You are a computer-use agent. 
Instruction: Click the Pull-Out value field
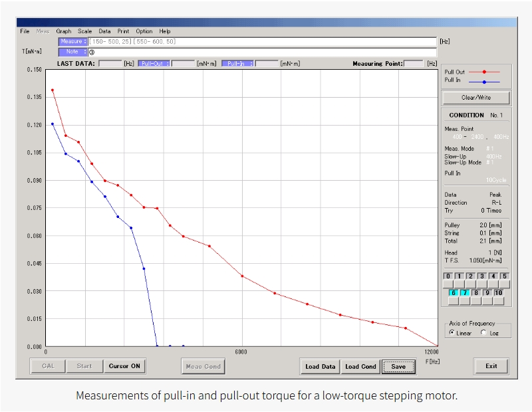(184, 63)
